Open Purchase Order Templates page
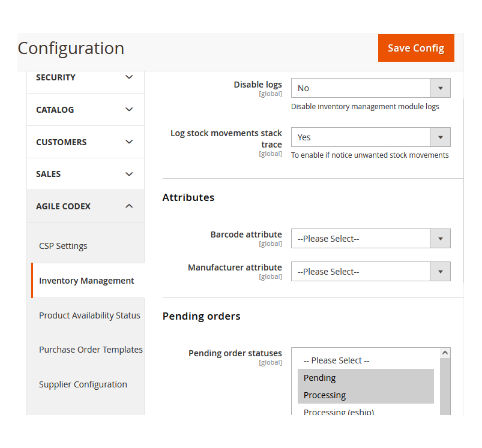482x448 pixels. coord(91,350)
